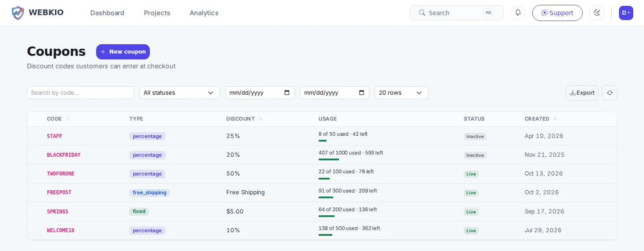The height and width of the screenshot is (251, 644).
Task: Click the Live status in SPRING5 row
Action: pos(471,212)
